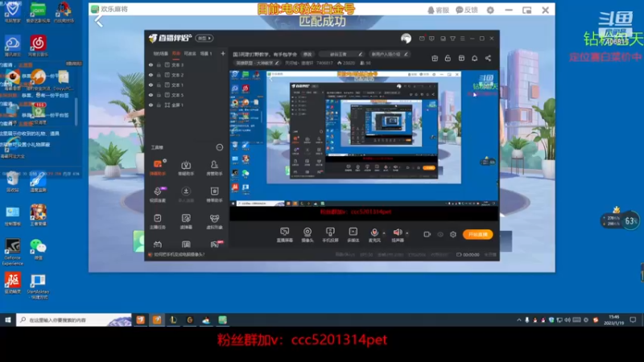Add a camera source 摄像头

pos(308,235)
